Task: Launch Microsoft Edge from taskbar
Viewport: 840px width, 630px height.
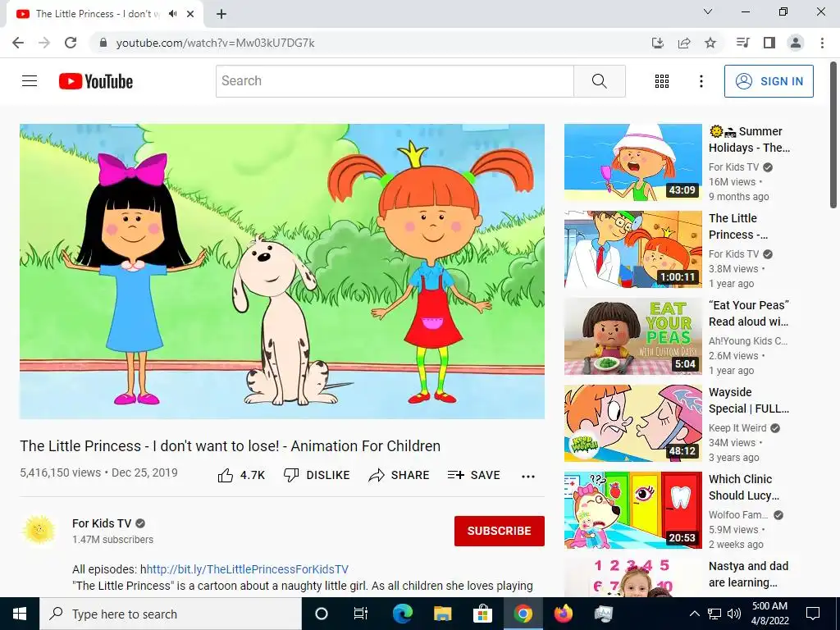Action: tap(402, 614)
